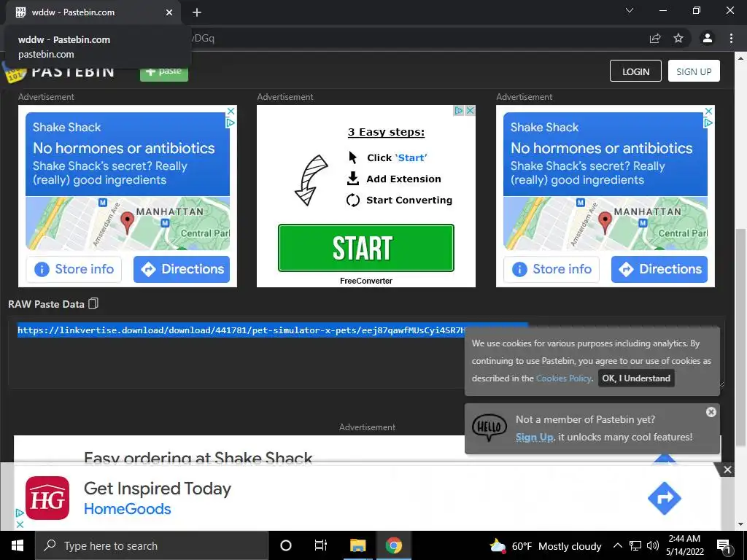Show hidden system tray icons

pos(617,545)
